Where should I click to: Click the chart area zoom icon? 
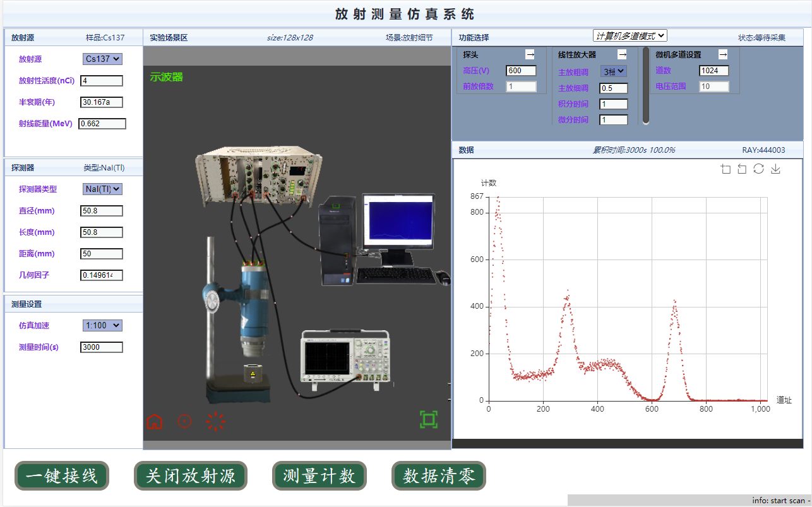725,169
